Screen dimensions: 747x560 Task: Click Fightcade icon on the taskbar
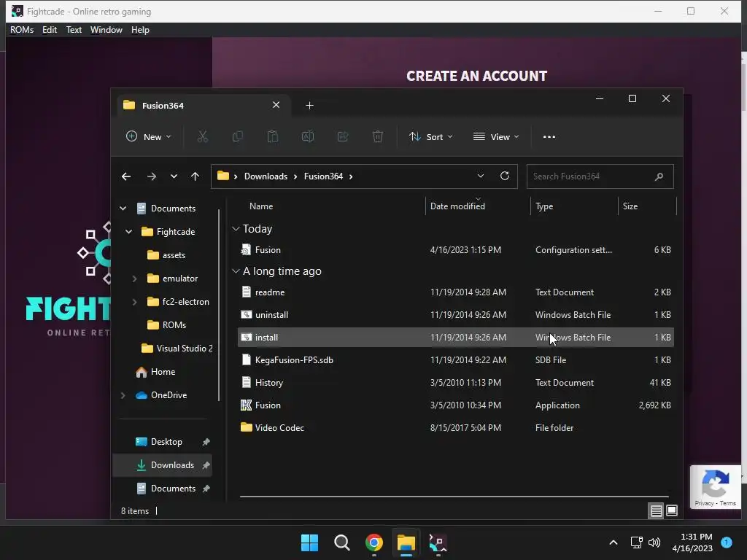(x=438, y=542)
